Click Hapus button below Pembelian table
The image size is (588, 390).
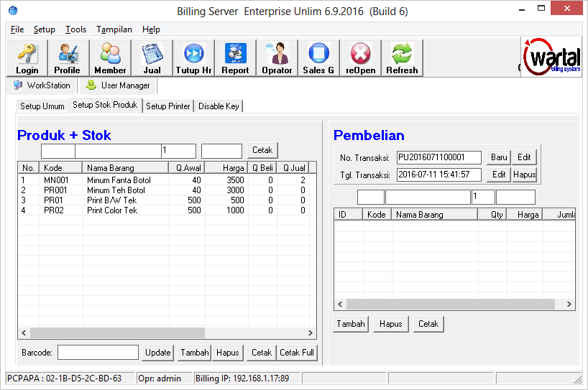(390, 324)
